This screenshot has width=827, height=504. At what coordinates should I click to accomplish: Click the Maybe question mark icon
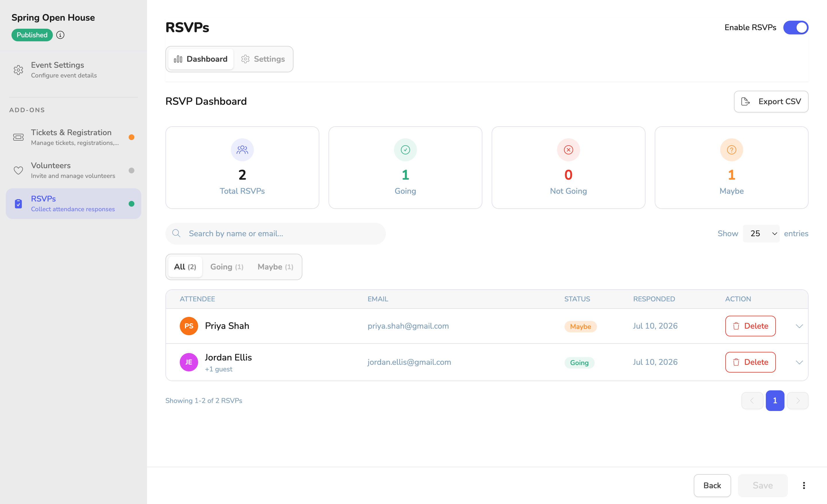[732, 150]
